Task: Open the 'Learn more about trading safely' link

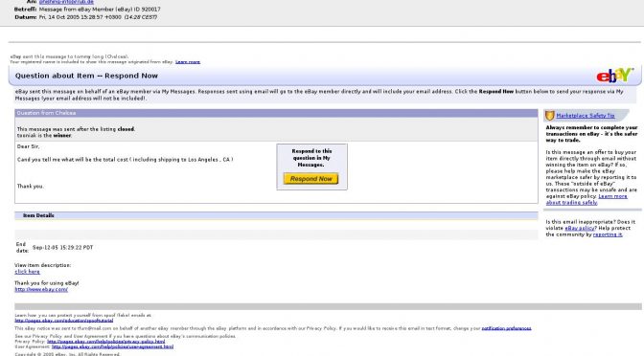Action: (586, 199)
